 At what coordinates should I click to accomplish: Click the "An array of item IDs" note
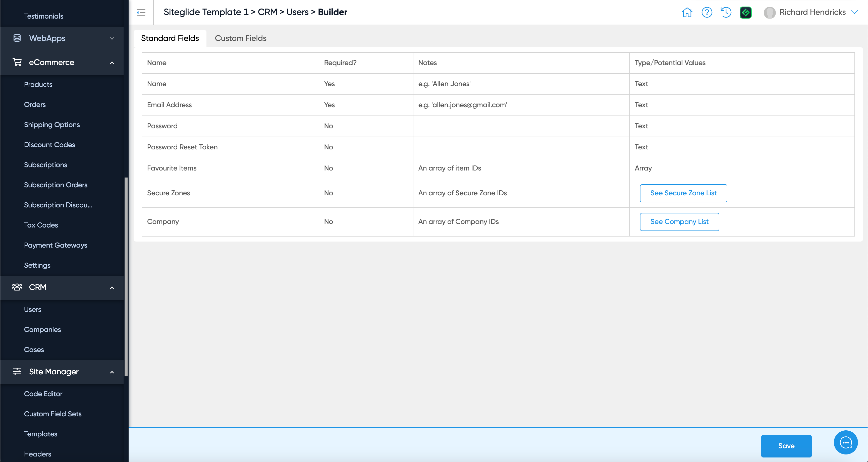pos(450,168)
